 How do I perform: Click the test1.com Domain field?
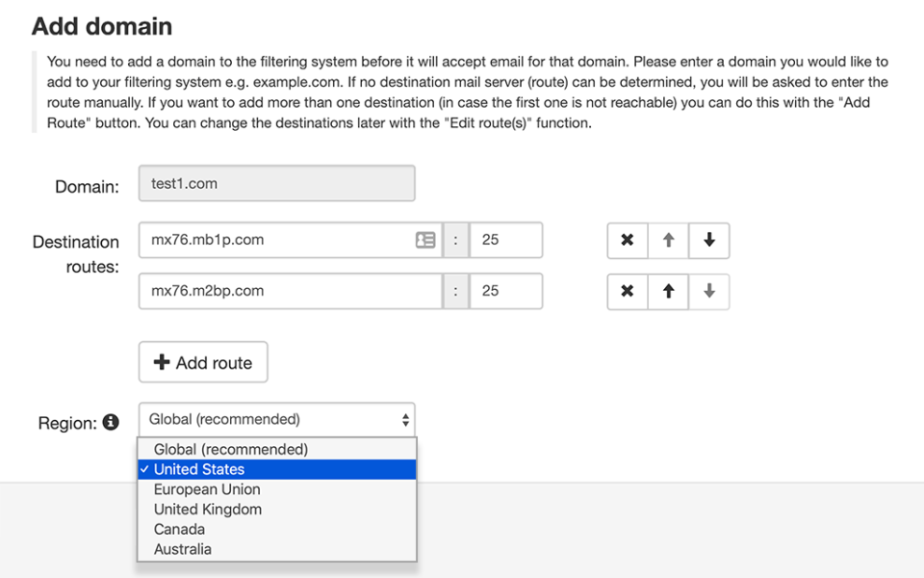tap(276, 183)
